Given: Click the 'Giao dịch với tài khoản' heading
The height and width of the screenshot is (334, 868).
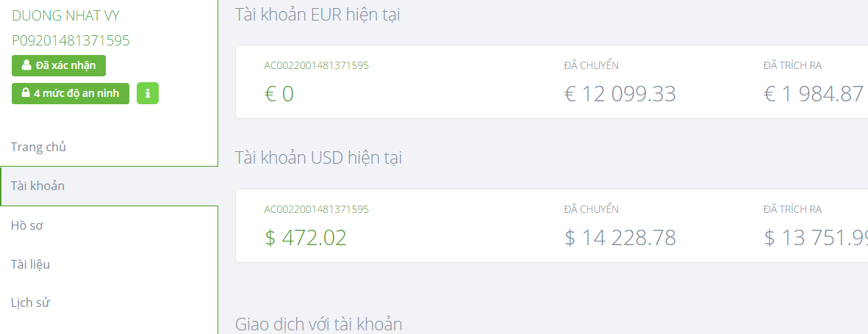Looking at the screenshot, I should coord(318,324).
